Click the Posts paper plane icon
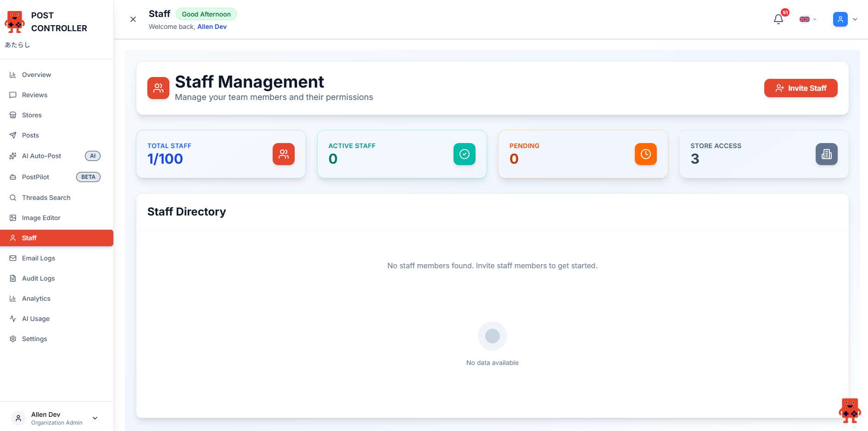This screenshot has height=431, width=868. (13, 135)
